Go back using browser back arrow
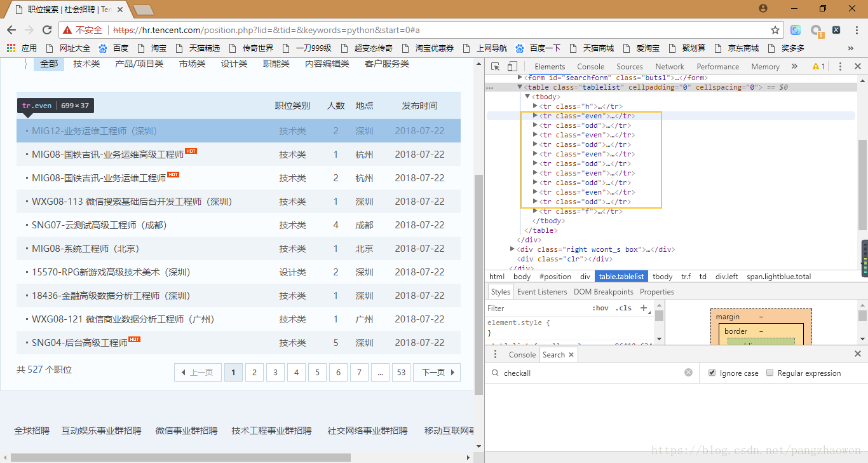Viewport: 868px width, 463px height. [11, 30]
